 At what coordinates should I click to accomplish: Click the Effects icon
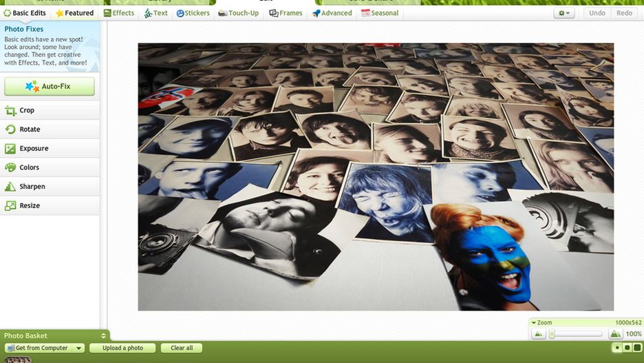(x=107, y=13)
